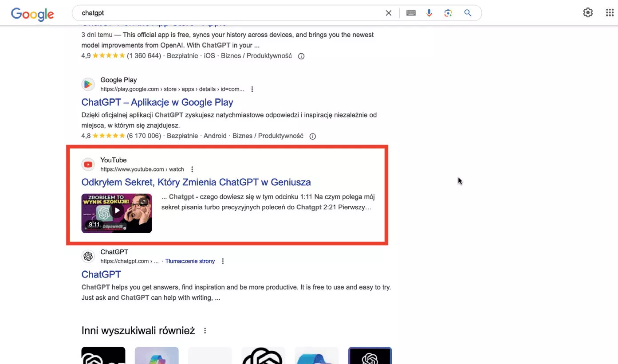The height and width of the screenshot is (364, 618).
Task: Open the ChatGPT result title link
Action: pyautogui.click(x=101, y=274)
